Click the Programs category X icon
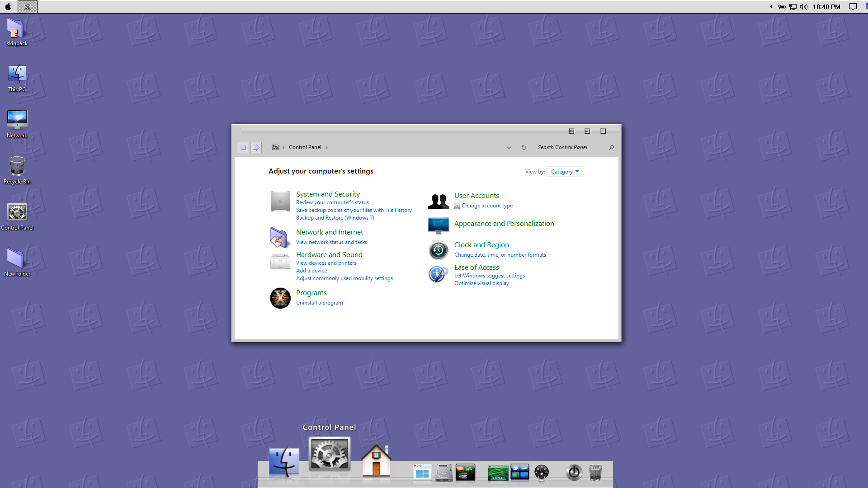The width and height of the screenshot is (868, 488). pyautogui.click(x=280, y=298)
